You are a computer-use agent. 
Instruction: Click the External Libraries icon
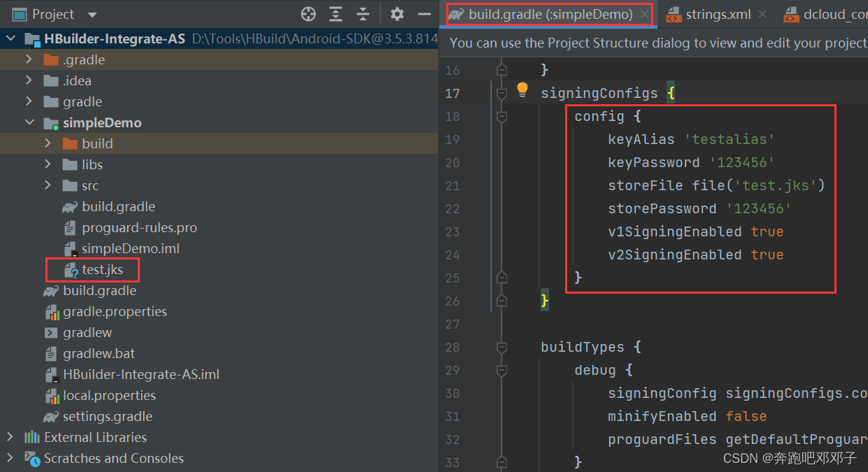[x=31, y=437]
